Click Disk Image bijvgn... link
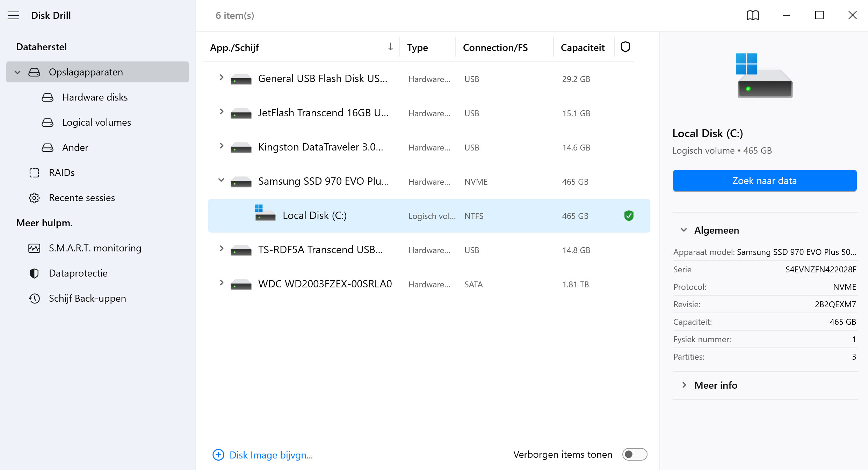Screen dimensions: 868x470 point(271,455)
